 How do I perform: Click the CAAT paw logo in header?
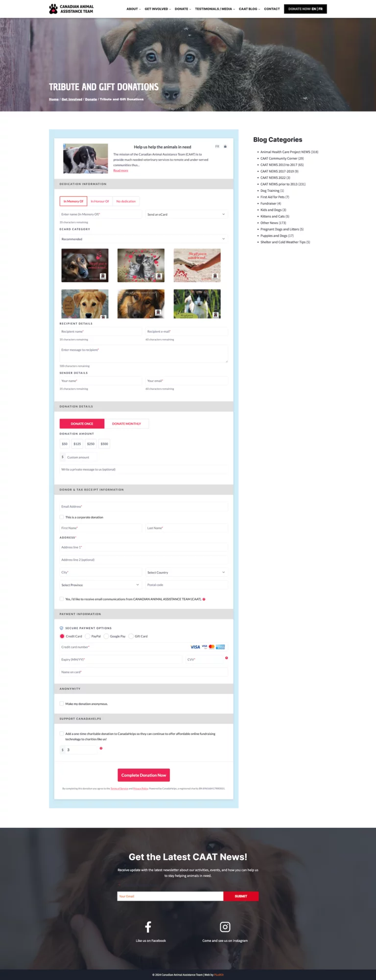click(x=53, y=9)
